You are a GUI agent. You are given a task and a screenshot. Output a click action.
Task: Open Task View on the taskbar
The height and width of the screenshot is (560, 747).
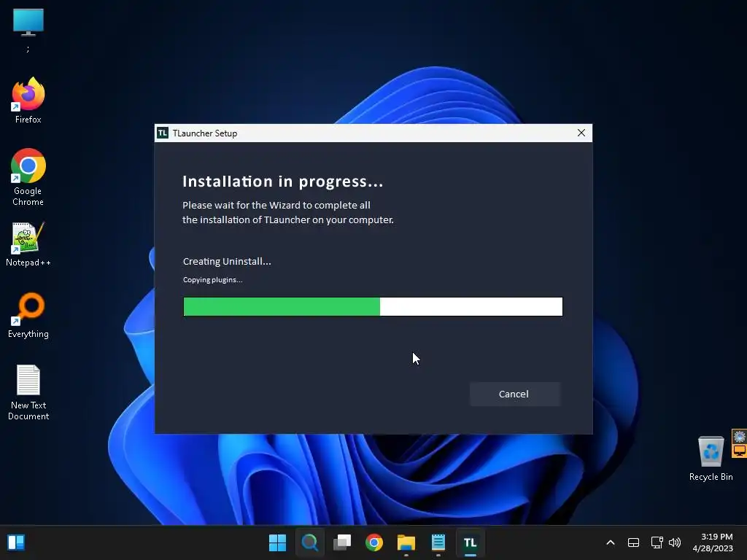point(342,542)
